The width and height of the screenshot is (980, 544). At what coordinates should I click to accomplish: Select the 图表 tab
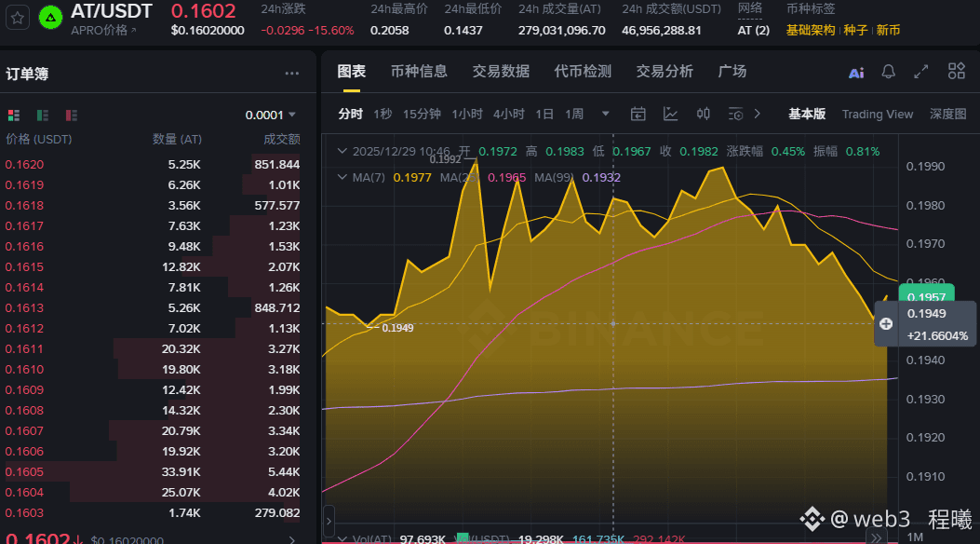tap(351, 72)
